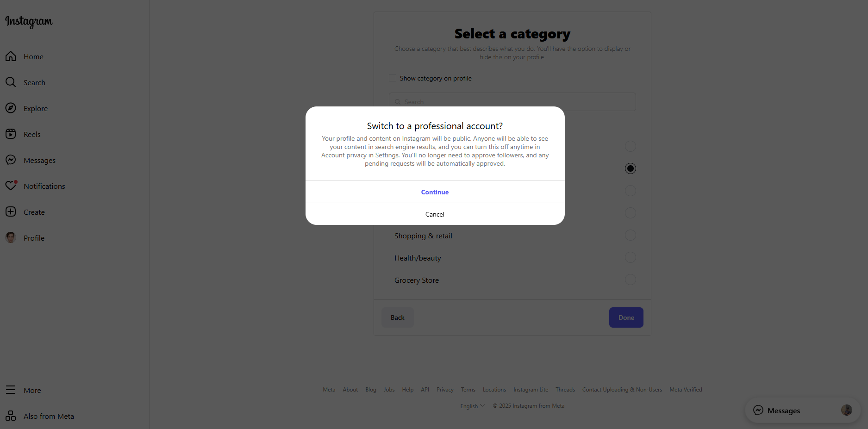Toggle Show category on profile checkbox
868x429 pixels.
pos(393,78)
